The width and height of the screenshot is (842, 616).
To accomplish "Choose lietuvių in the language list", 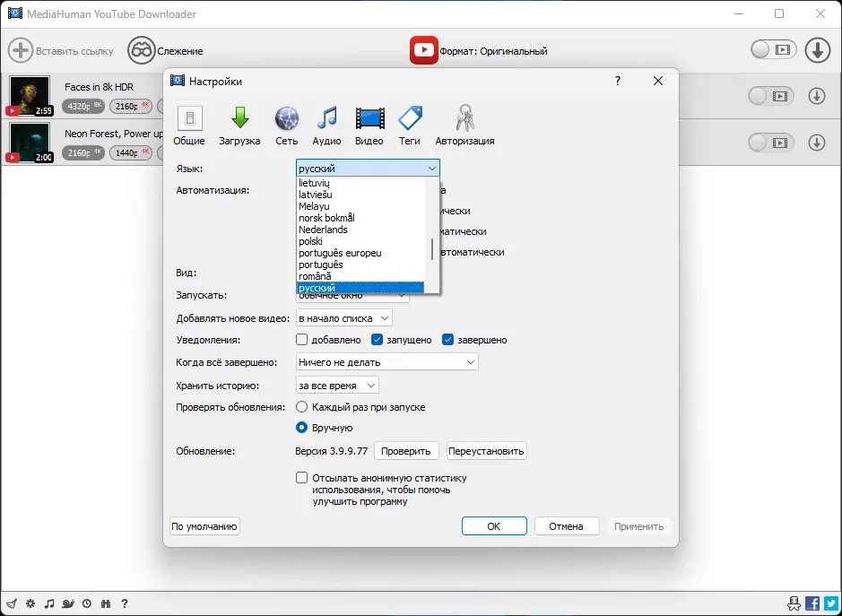I will click(x=360, y=183).
